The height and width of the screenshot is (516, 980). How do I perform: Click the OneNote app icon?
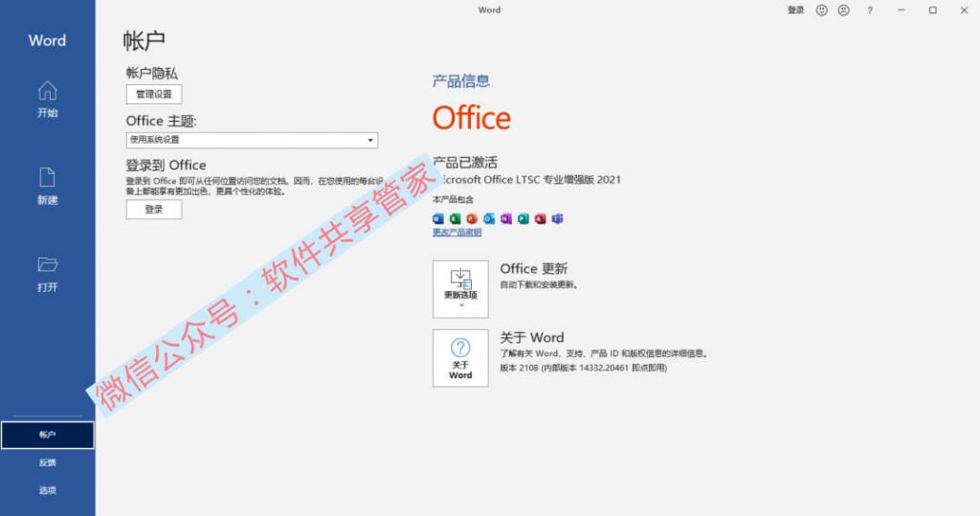click(x=506, y=218)
